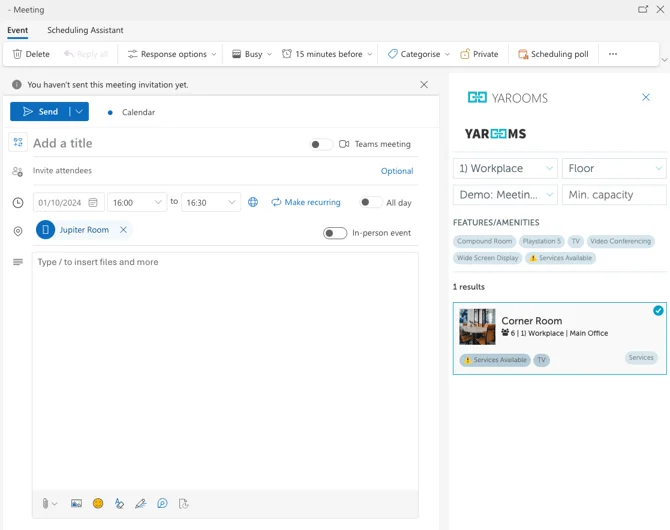Toggle the TV amenity filter chip
The height and width of the screenshot is (530, 670).
pos(576,241)
